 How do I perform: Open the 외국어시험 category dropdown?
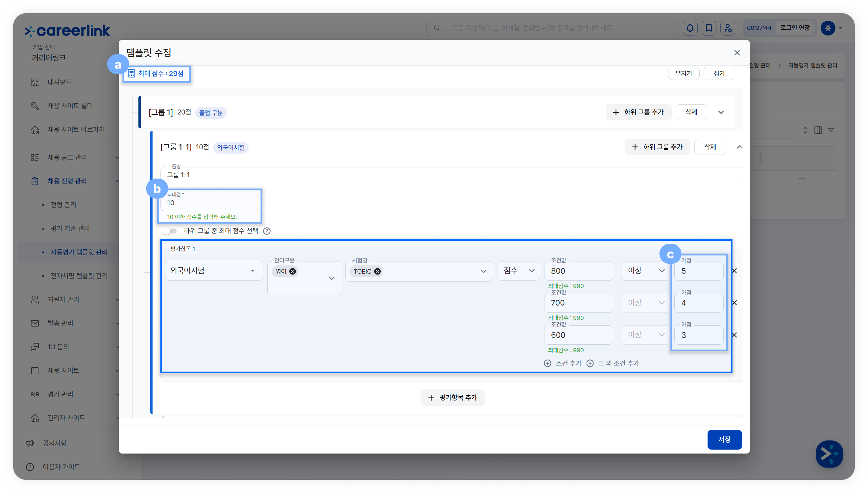pyautogui.click(x=214, y=271)
